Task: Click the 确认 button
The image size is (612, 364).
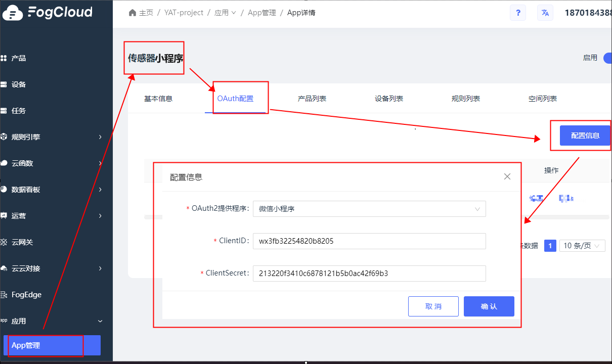Action: point(489,306)
